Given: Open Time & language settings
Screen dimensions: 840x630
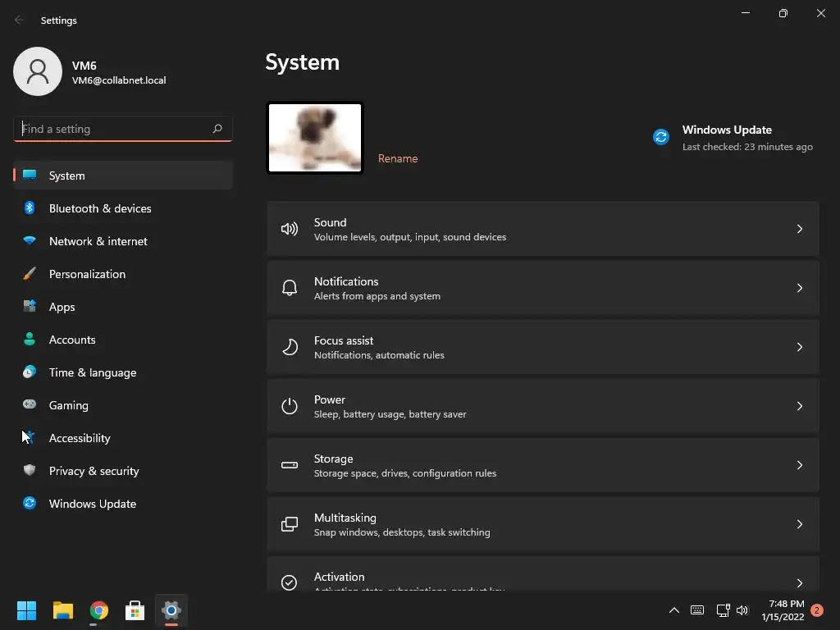Looking at the screenshot, I should [123, 372].
